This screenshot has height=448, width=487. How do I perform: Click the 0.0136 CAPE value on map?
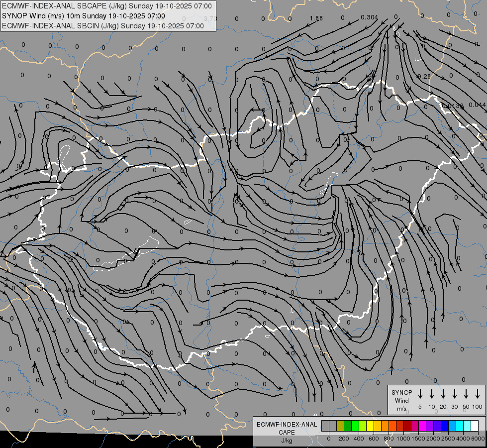point(453,106)
